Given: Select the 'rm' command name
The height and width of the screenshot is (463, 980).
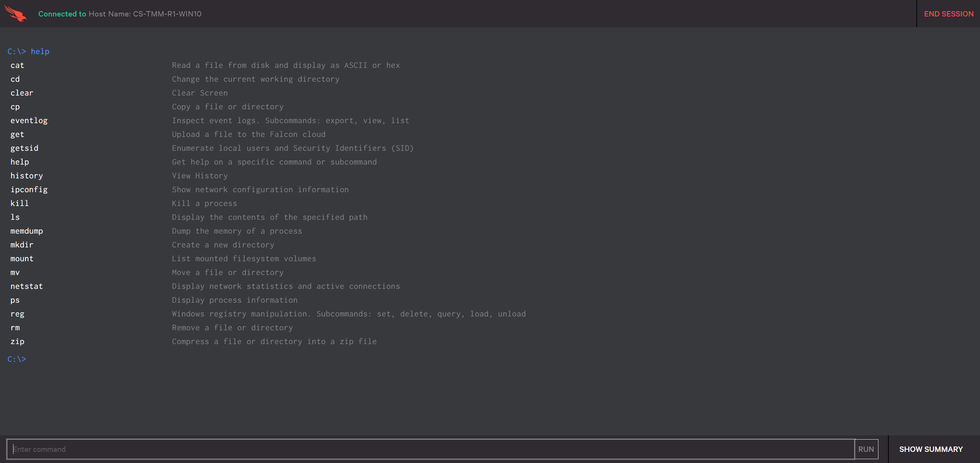Looking at the screenshot, I should tap(15, 328).
